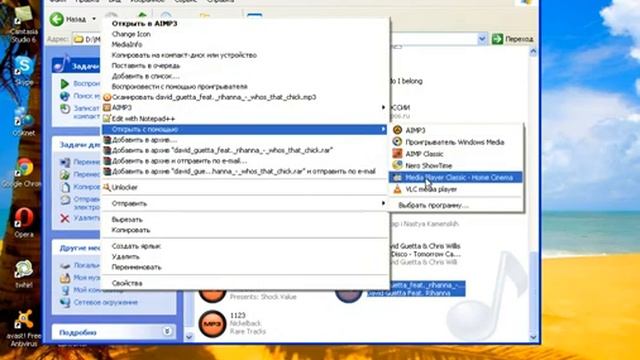This screenshot has height=360, width=640.
Task: Click Воспроизвести с помощью проигрывателя
Action: click(x=244, y=87)
